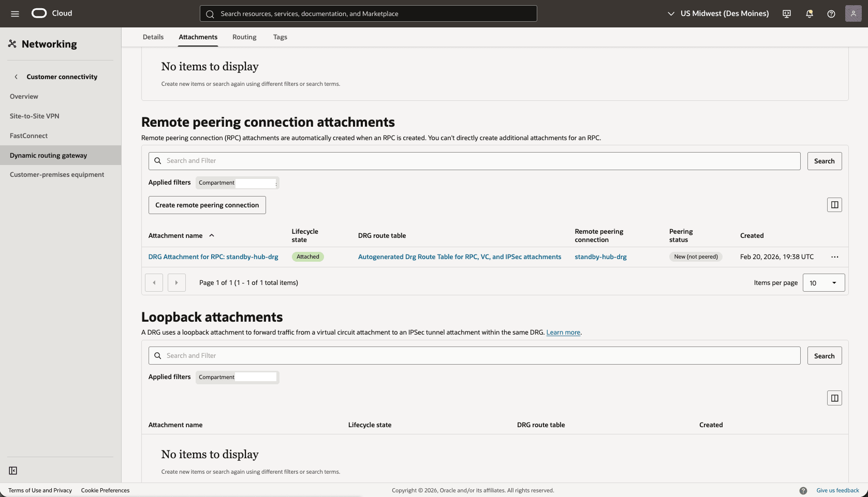868x497 pixels.
Task: Open the notifications bell
Action: click(x=809, y=14)
